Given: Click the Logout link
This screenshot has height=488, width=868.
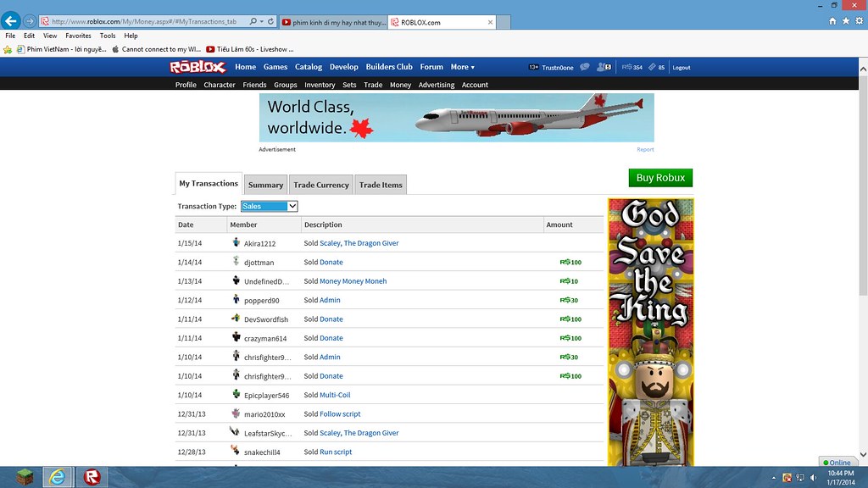Looking at the screenshot, I should [x=681, y=68].
